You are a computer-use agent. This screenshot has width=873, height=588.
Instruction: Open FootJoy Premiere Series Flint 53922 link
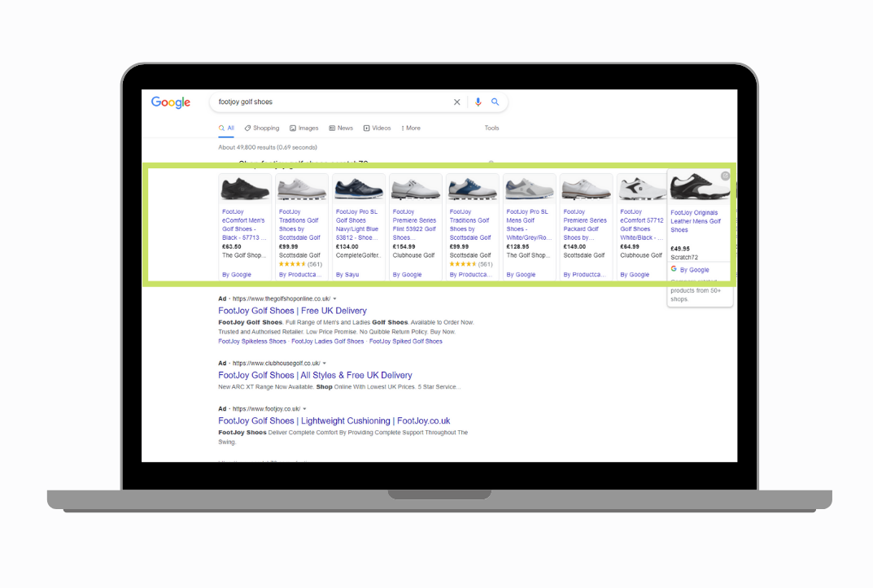(x=414, y=224)
